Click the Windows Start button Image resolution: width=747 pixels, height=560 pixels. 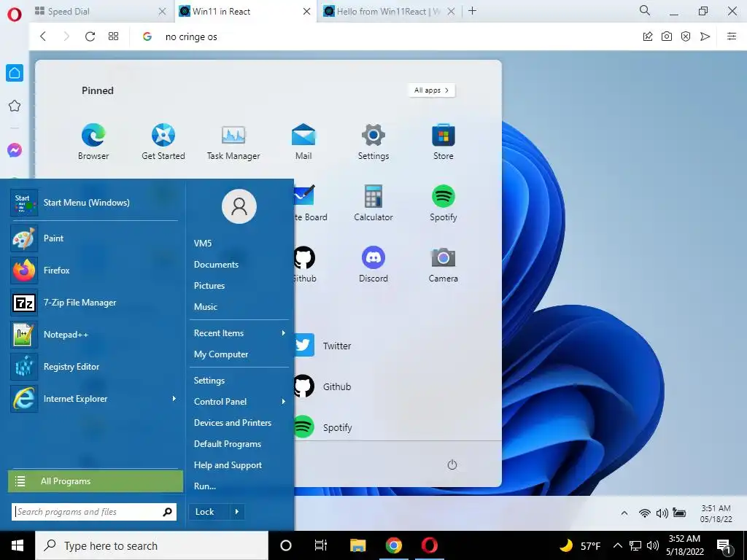[x=18, y=545]
